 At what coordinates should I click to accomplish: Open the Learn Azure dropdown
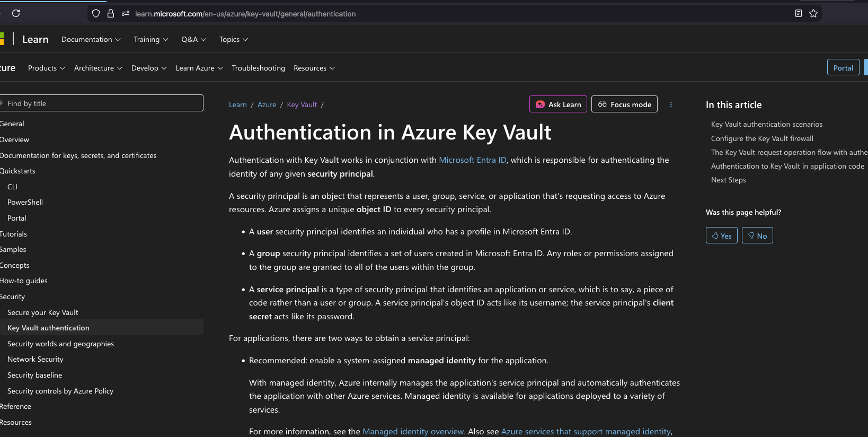coord(199,68)
